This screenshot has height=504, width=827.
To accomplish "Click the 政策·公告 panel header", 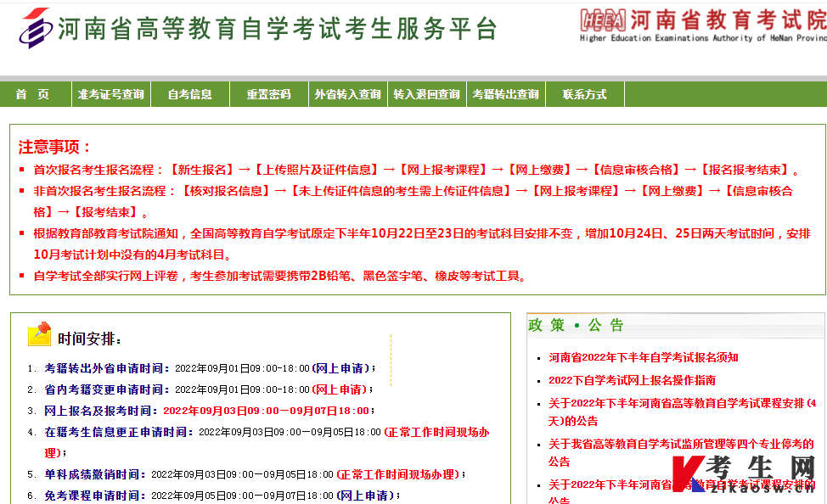I will 575,326.
